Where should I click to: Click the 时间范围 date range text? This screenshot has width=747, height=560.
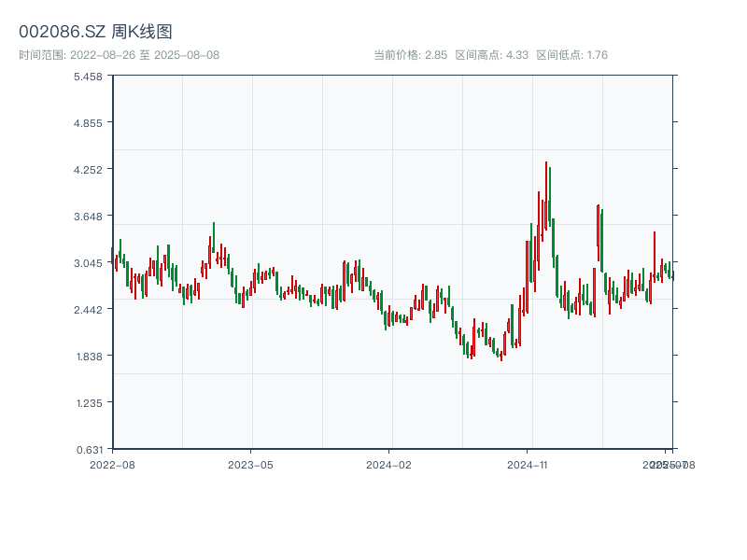click(119, 55)
